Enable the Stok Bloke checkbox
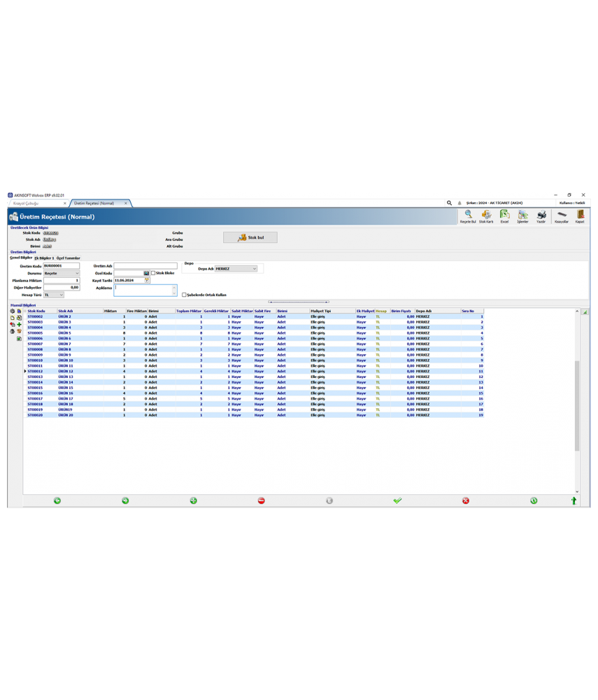The height and width of the screenshot is (700, 598). coord(155,273)
